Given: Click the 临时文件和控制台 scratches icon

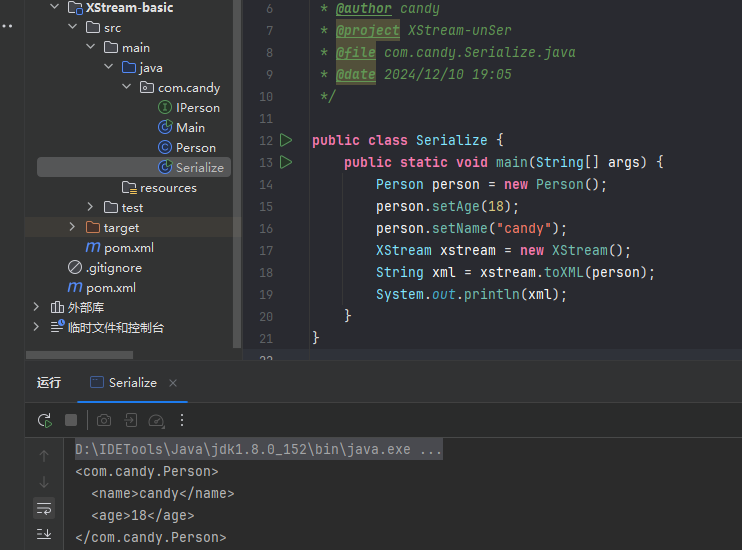Looking at the screenshot, I should click(57, 327).
